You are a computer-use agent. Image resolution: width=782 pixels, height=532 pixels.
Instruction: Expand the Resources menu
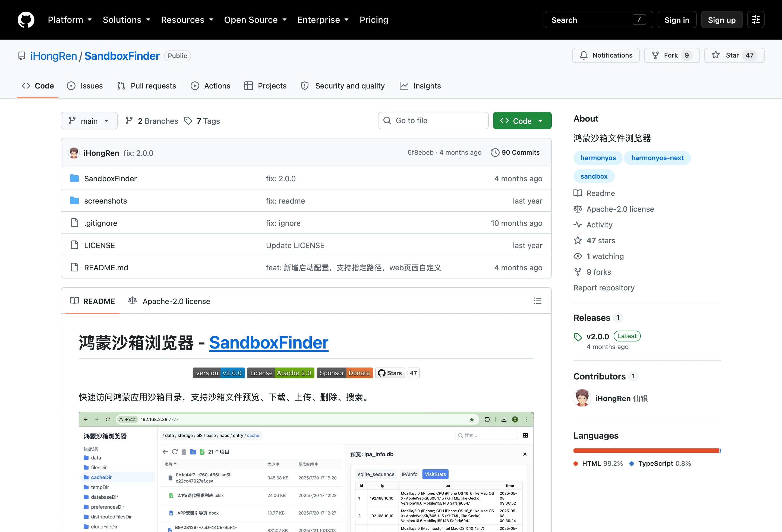point(187,20)
